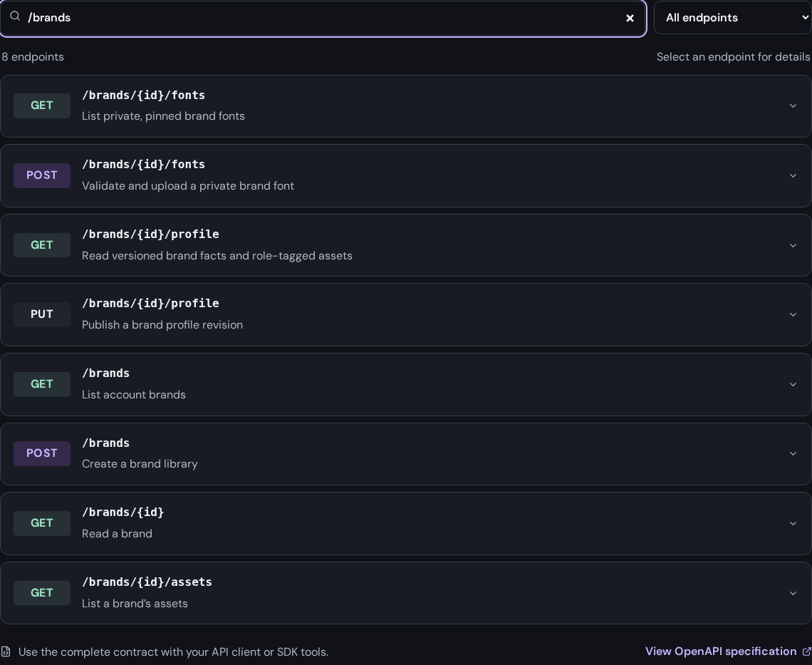Open the All endpoints filter dropdown

point(733,18)
